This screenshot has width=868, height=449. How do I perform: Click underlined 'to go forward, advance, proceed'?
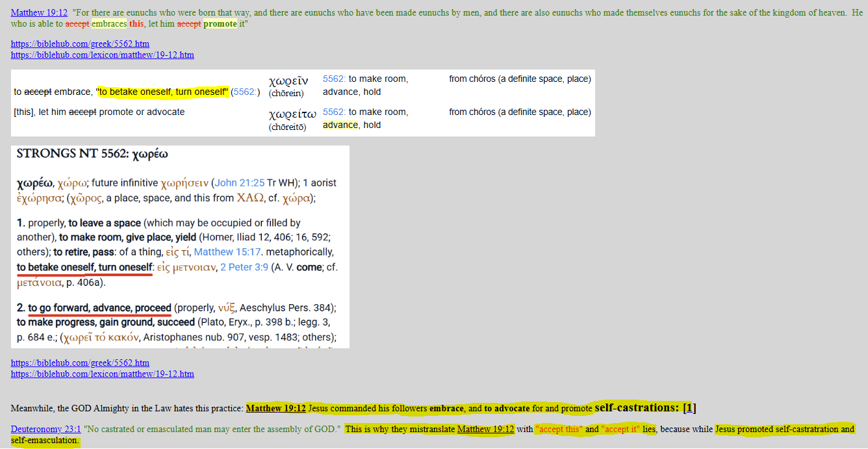(x=99, y=307)
